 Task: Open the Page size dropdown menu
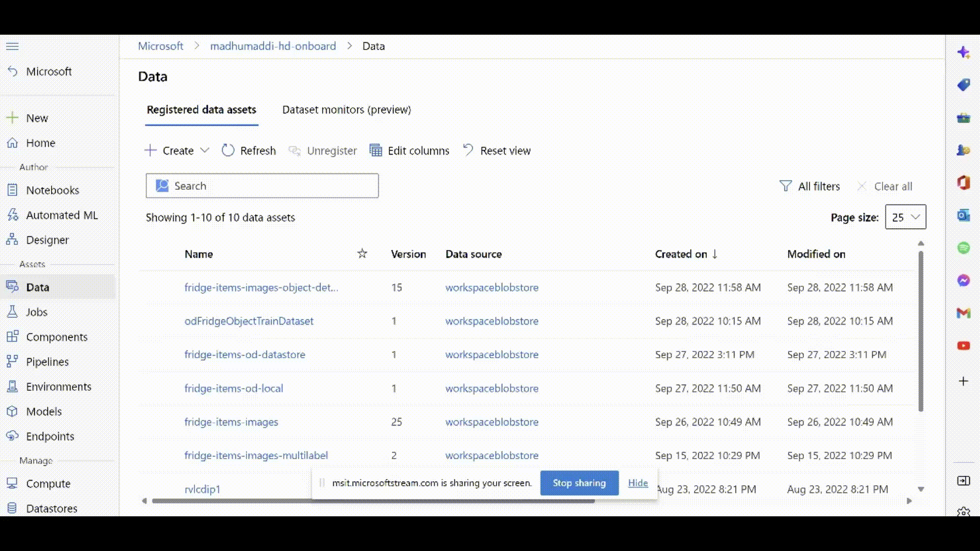pos(905,217)
